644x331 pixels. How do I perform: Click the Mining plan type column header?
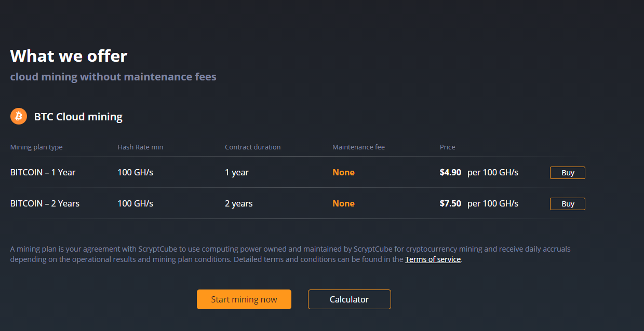[36, 147]
